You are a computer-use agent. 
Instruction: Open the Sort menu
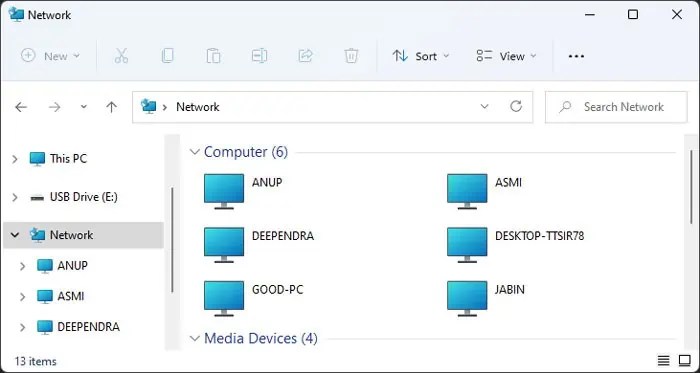421,56
